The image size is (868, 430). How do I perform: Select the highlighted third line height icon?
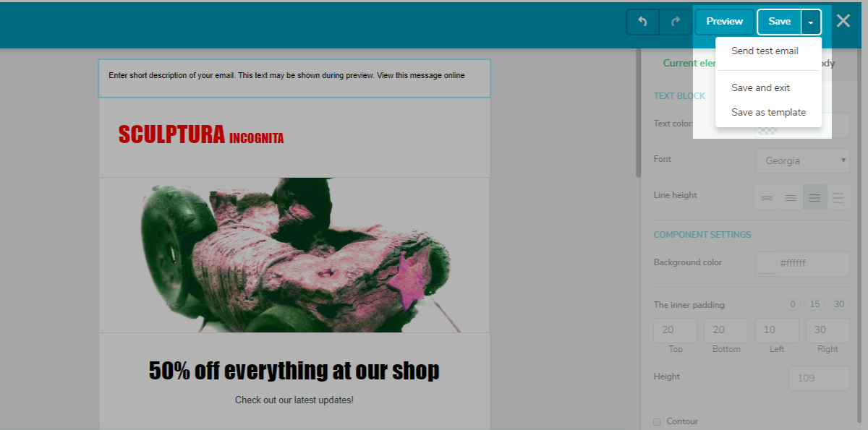814,197
